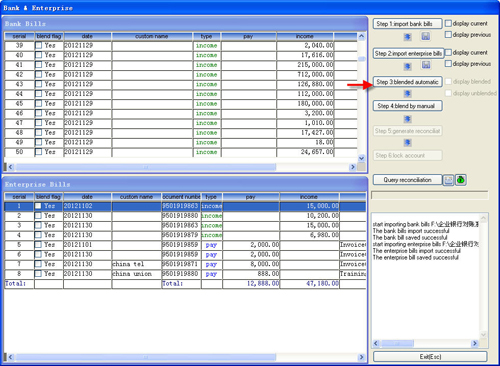500x366 pixels.
Task: Toggle the display blended checkbox
Action: point(448,81)
